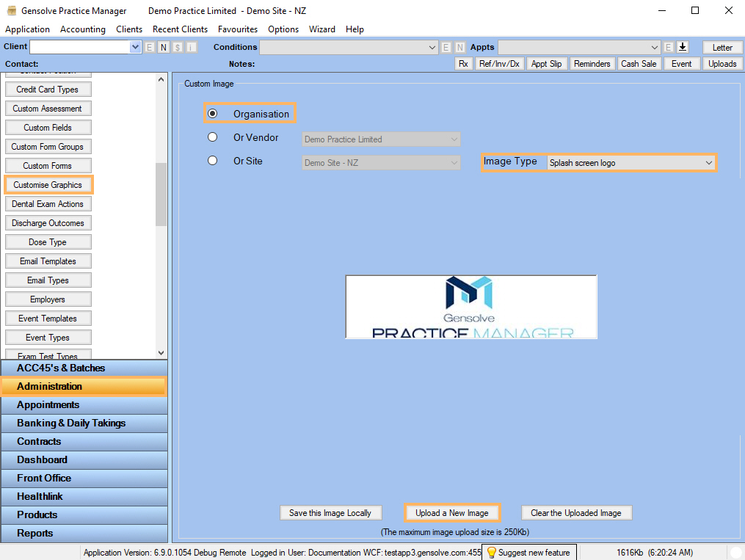Switch to Administration section

coord(84,386)
